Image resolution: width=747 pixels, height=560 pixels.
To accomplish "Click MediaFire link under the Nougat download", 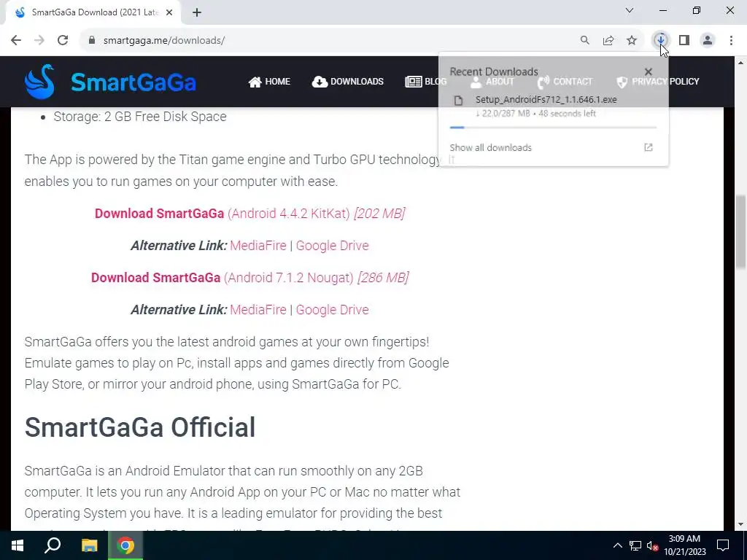I will click(x=258, y=310).
